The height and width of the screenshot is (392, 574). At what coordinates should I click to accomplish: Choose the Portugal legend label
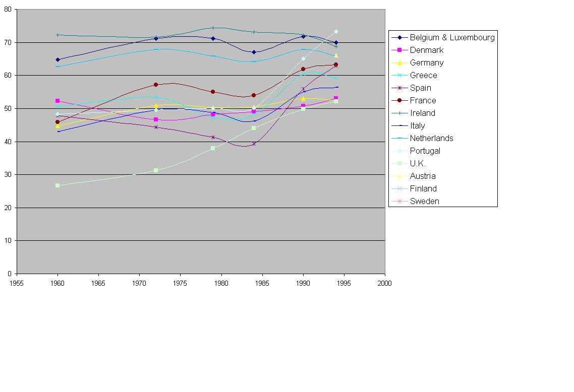[425, 151]
